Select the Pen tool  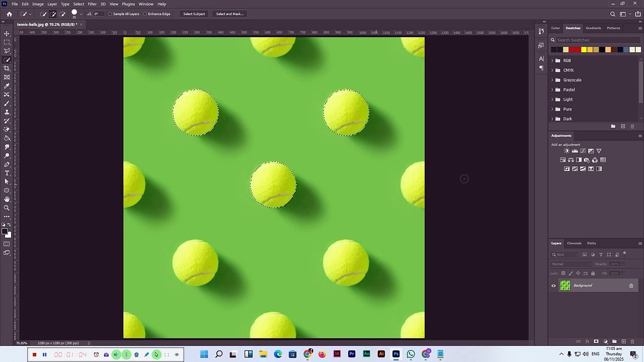[x=7, y=164]
